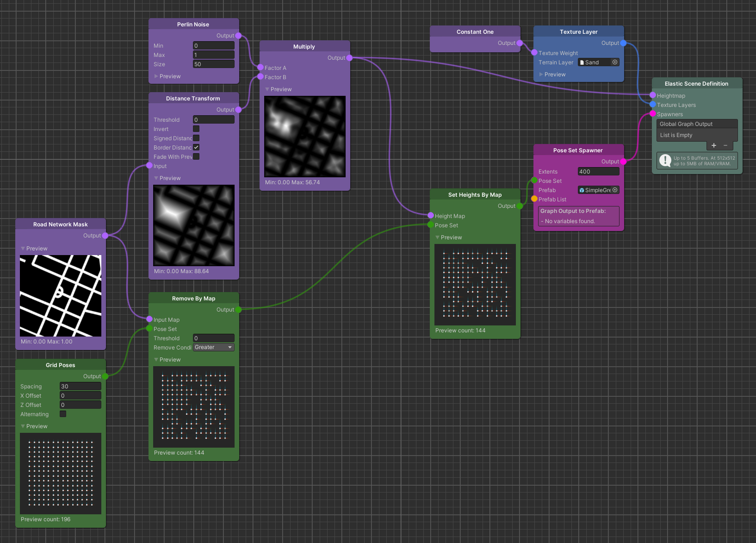Image resolution: width=756 pixels, height=543 pixels.
Task: Click the magenta Spawners input port
Action: point(652,114)
